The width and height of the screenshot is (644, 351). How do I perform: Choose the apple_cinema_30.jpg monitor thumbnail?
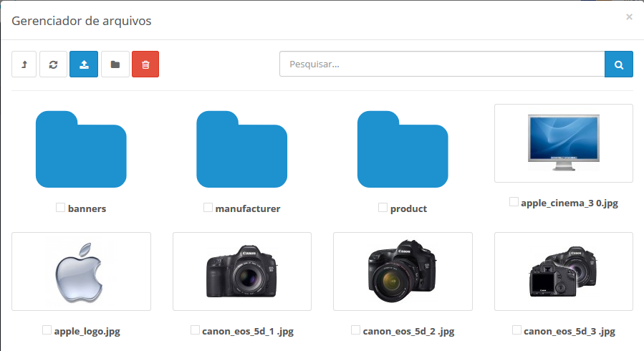coord(564,143)
